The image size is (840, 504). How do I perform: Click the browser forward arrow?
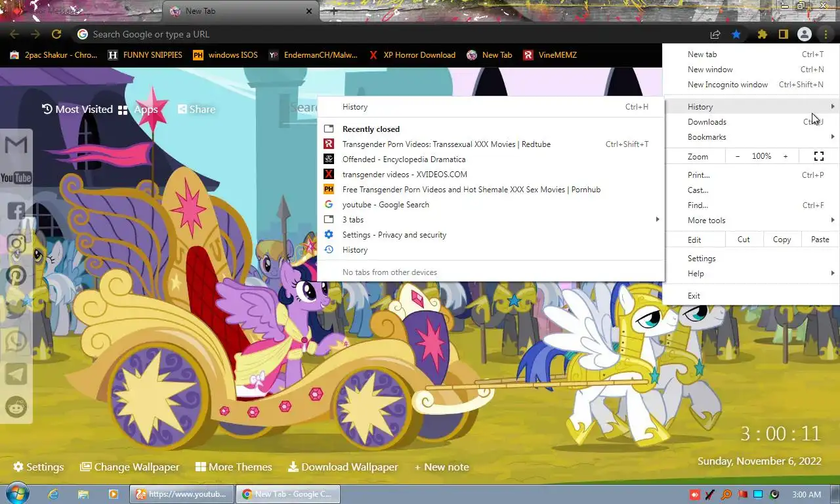[35, 34]
